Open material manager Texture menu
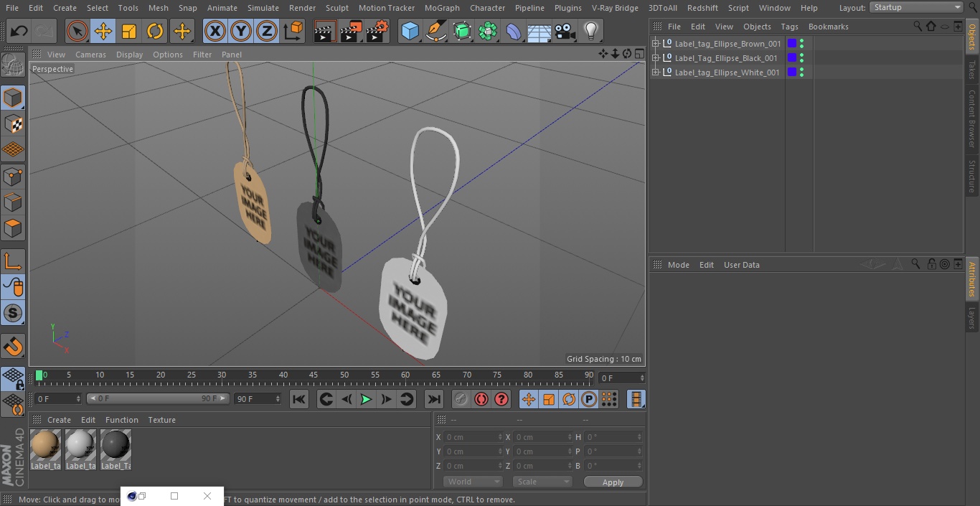The height and width of the screenshot is (506, 980). (161, 420)
